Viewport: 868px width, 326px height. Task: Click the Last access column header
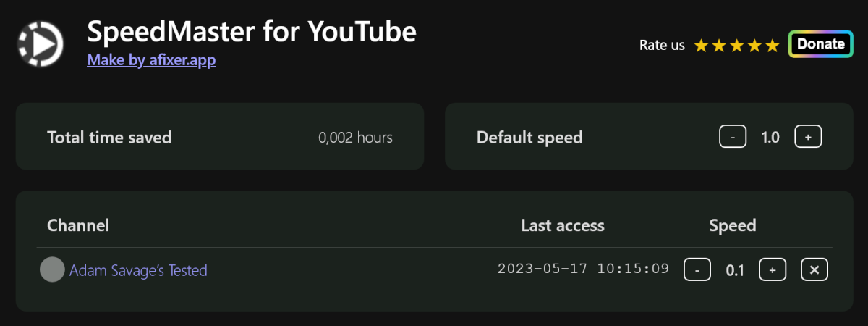pyautogui.click(x=563, y=225)
